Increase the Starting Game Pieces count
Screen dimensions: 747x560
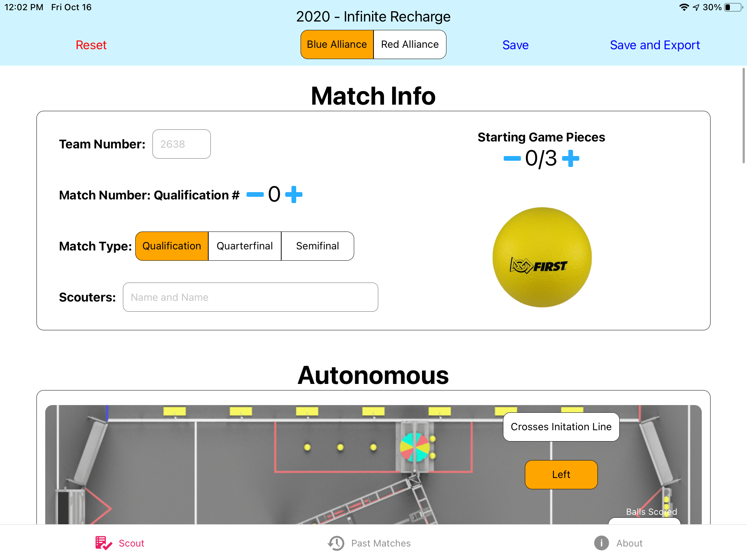[x=570, y=159]
